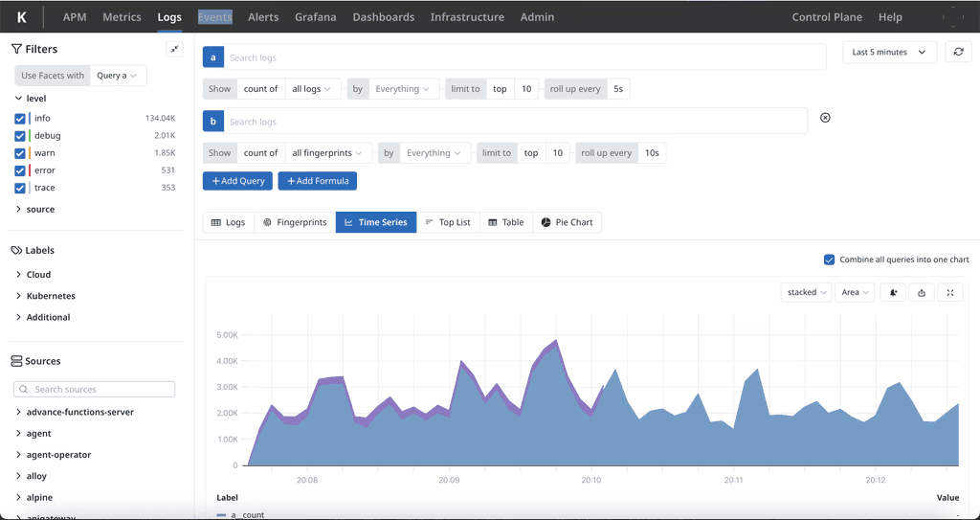The height and width of the screenshot is (520, 980).
Task: Open the create alert bell icon
Action: point(893,292)
